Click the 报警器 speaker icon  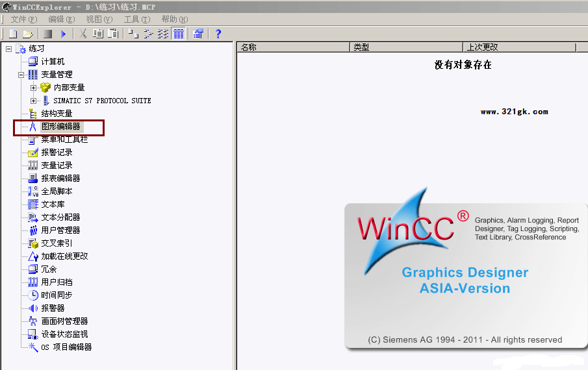(x=33, y=308)
